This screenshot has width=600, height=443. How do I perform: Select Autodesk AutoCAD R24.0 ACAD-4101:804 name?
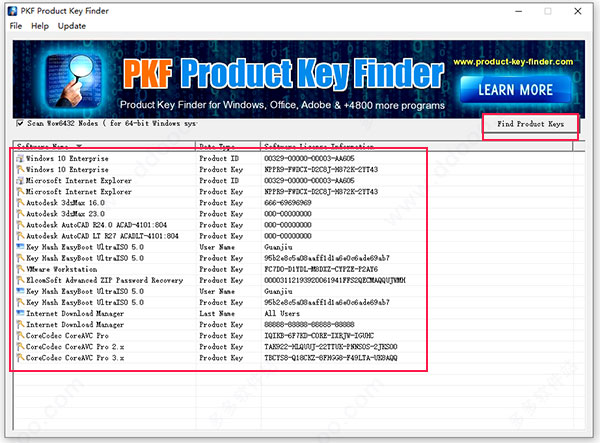pyautogui.click(x=96, y=225)
